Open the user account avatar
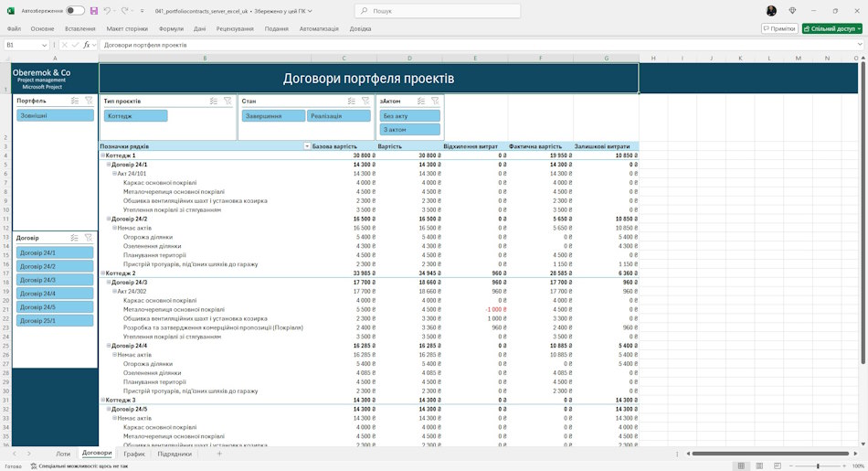 (771, 11)
